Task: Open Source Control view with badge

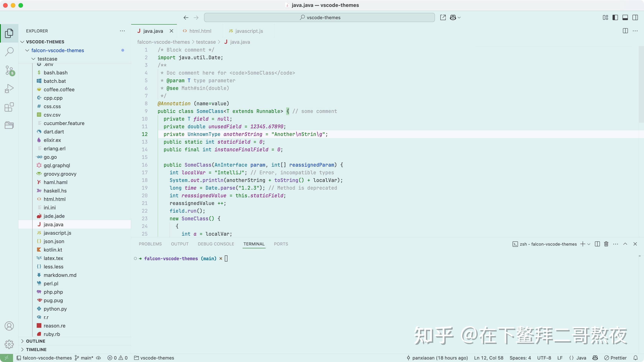Action: tap(9, 70)
